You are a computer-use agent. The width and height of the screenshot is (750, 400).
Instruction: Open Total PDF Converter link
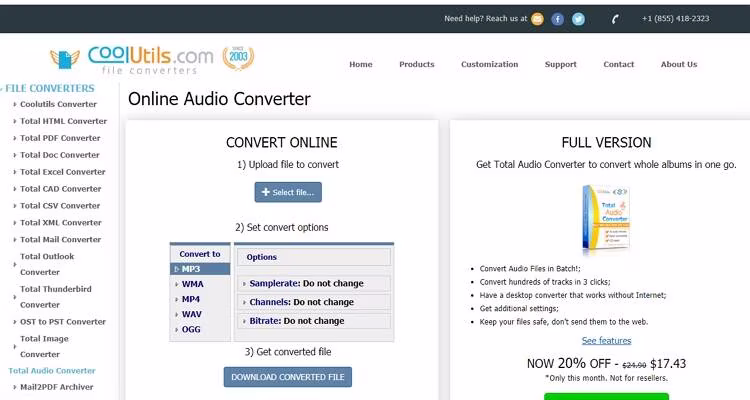pos(60,138)
